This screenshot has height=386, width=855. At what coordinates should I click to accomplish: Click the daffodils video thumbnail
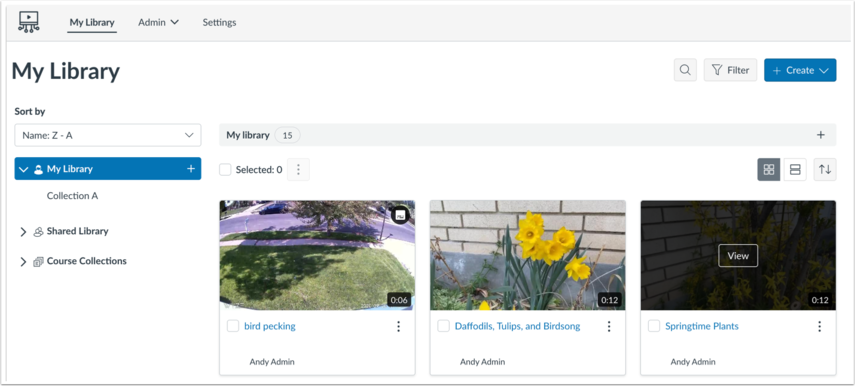pyautogui.click(x=527, y=255)
